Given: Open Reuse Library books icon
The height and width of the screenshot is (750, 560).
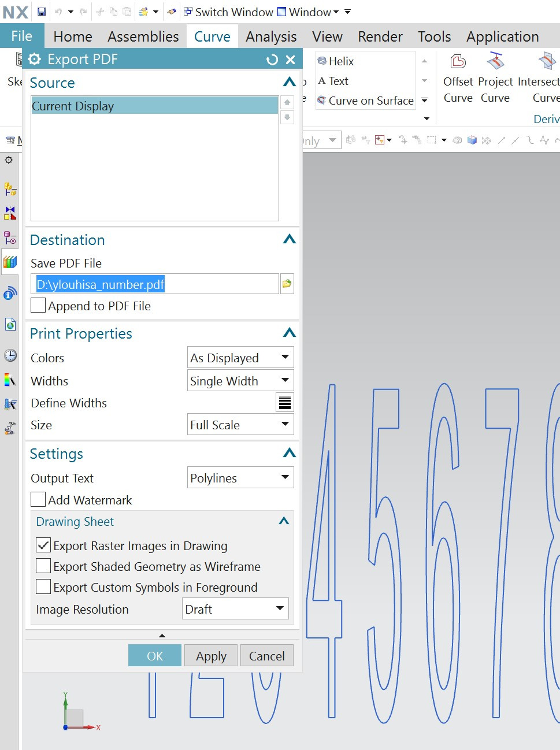Looking at the screenshot, I should tap(10, 262).
